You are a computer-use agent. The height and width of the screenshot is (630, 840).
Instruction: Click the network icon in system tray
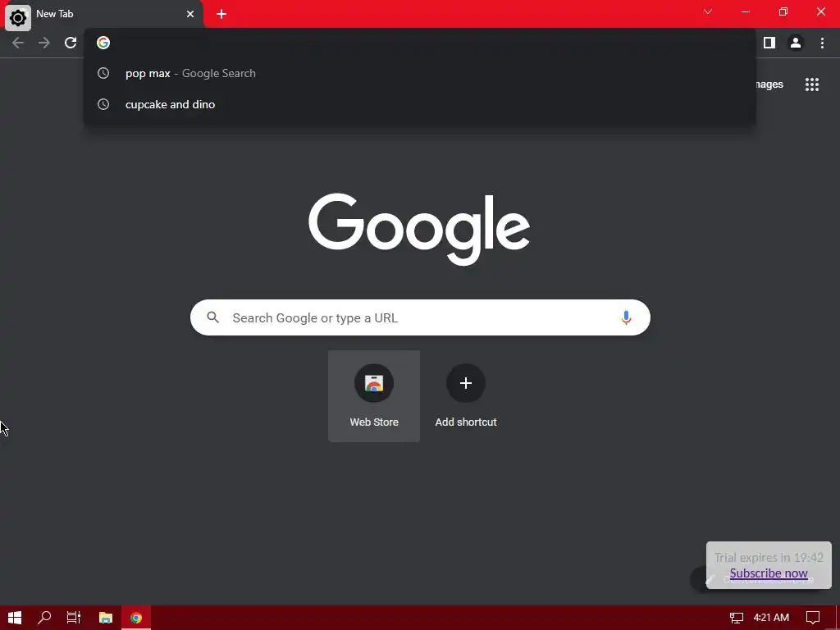(x=737, y=618)
